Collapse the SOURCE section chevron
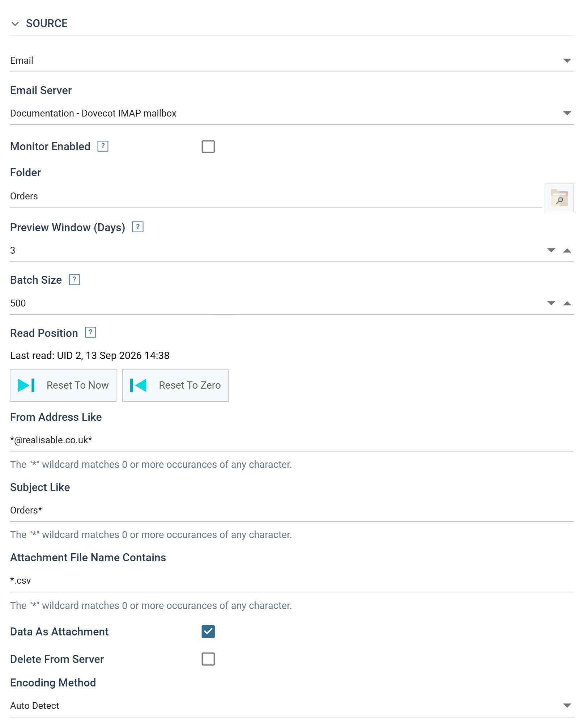Screen dimensions: 588x723 click(15, 24)
